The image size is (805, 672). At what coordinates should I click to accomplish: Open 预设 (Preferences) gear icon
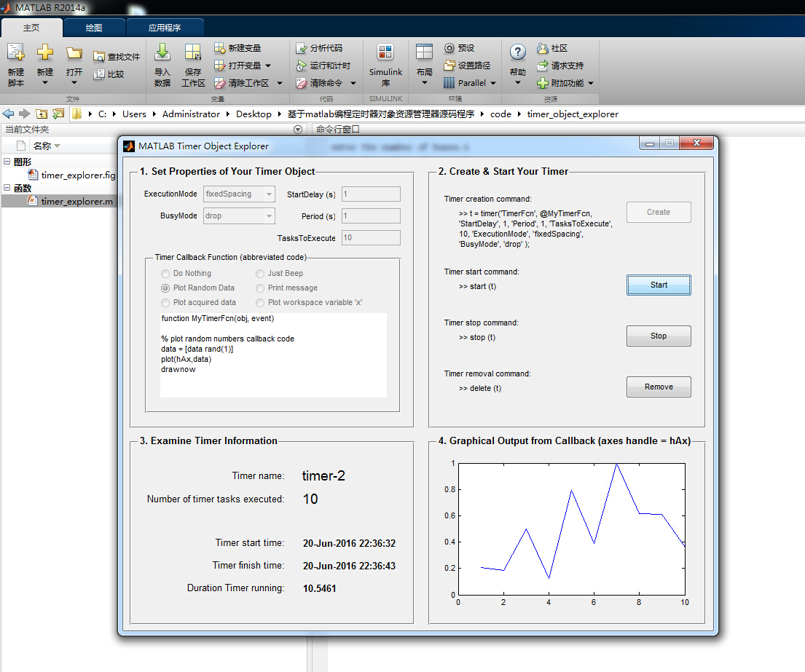coord(449,48)
